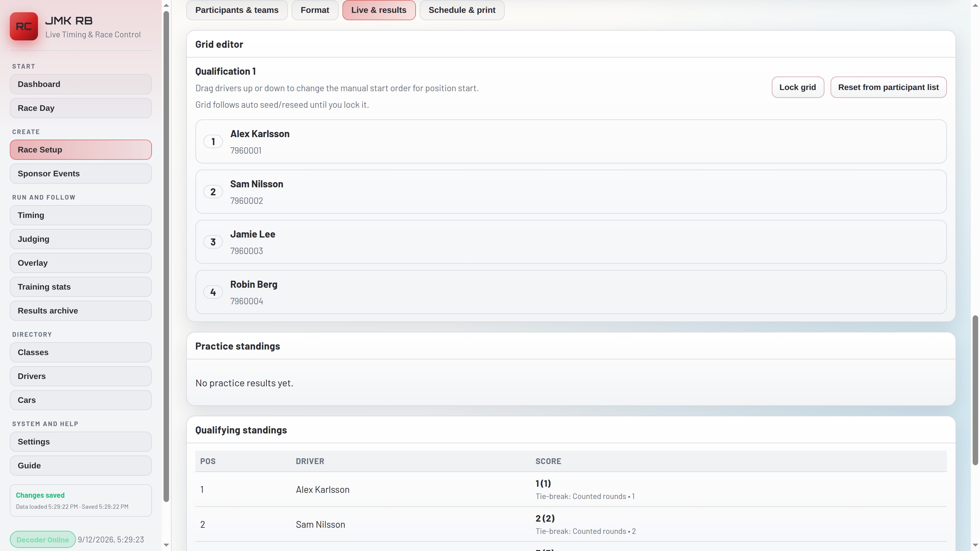
Task: Click Sam Nilsson in qualifying standings
Action: tap(320, 524)
